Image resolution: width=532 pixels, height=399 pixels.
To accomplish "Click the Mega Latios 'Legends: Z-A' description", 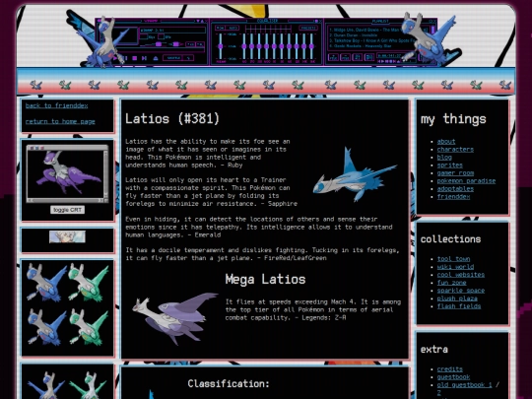I will (x=313, y=309).
